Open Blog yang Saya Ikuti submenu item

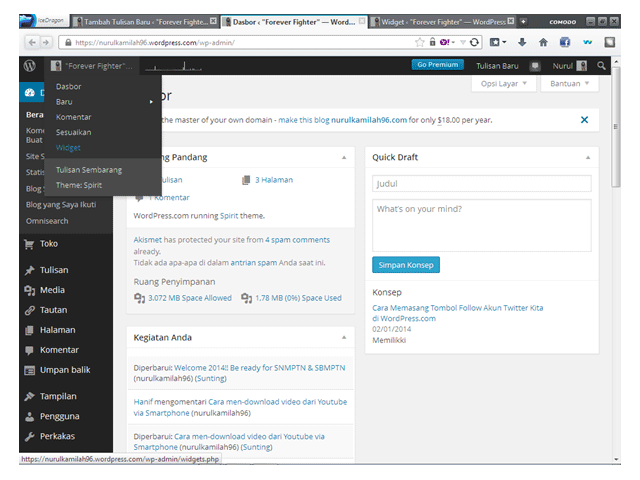[x=61, y=204]
